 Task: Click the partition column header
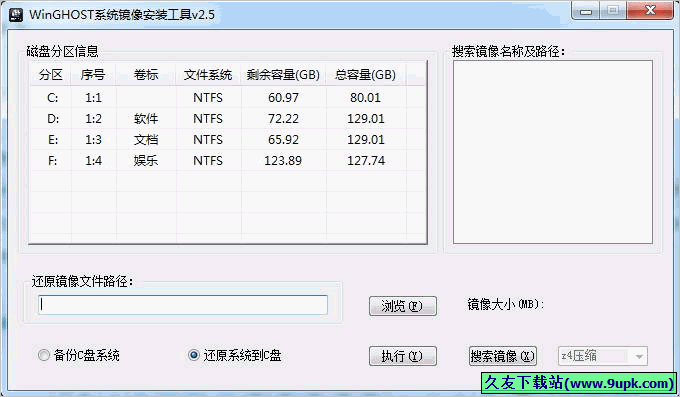pyautogui.click(x=51, y=75)
